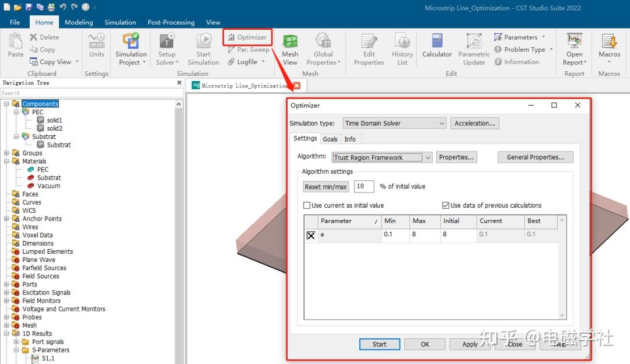The height and width of the screenshot is (364, 630).
Task: Open the Optimizer tool in ribbon
Action: pos(247,37)
